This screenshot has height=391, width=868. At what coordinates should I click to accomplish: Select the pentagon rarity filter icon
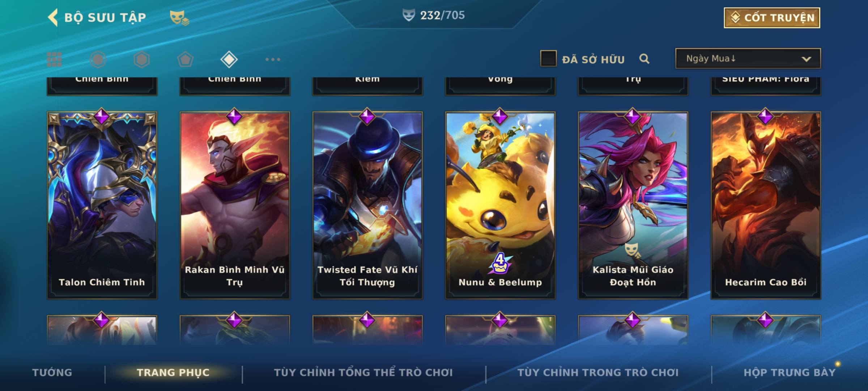(185, 59)
